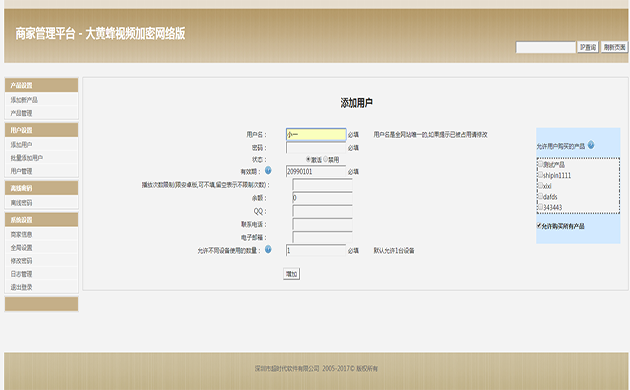
Task: Focus the IP query input in header
Action: 546,47
